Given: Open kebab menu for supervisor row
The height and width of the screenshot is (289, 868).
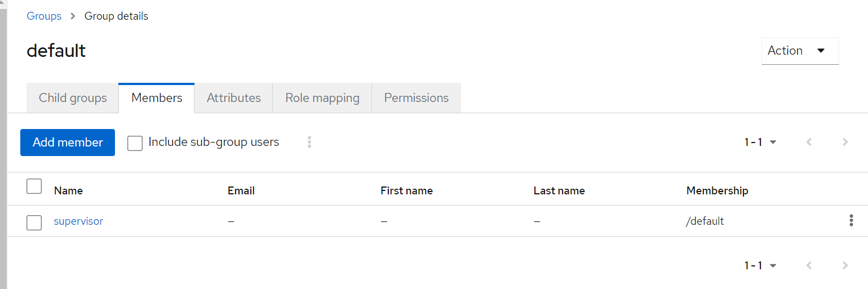Looking at the screenshot, I should pyautogui.click(x=851, y=221).
